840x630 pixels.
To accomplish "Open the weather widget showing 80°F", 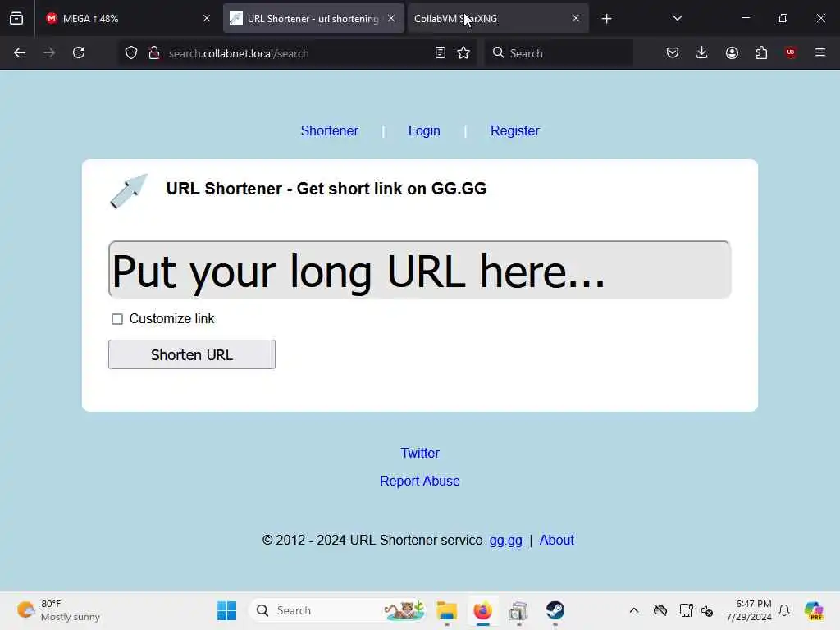I will pyautogui.click(x=59, y=610).
